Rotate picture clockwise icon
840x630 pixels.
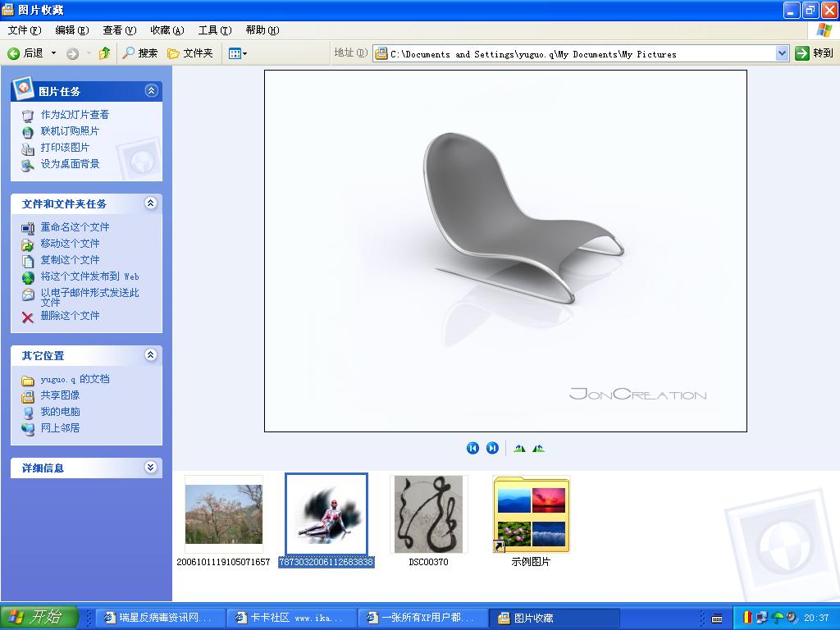click(519, 448)
